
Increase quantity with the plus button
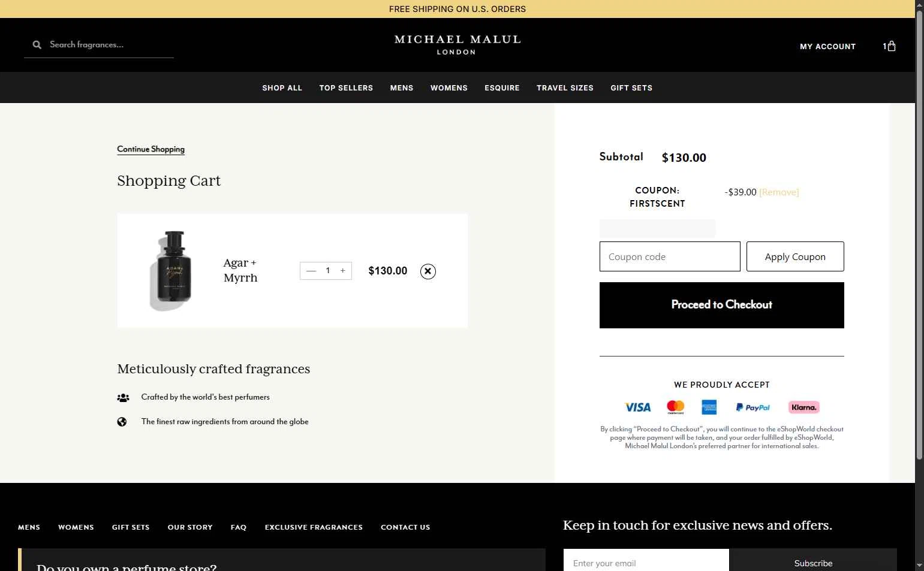coord(343,271)
